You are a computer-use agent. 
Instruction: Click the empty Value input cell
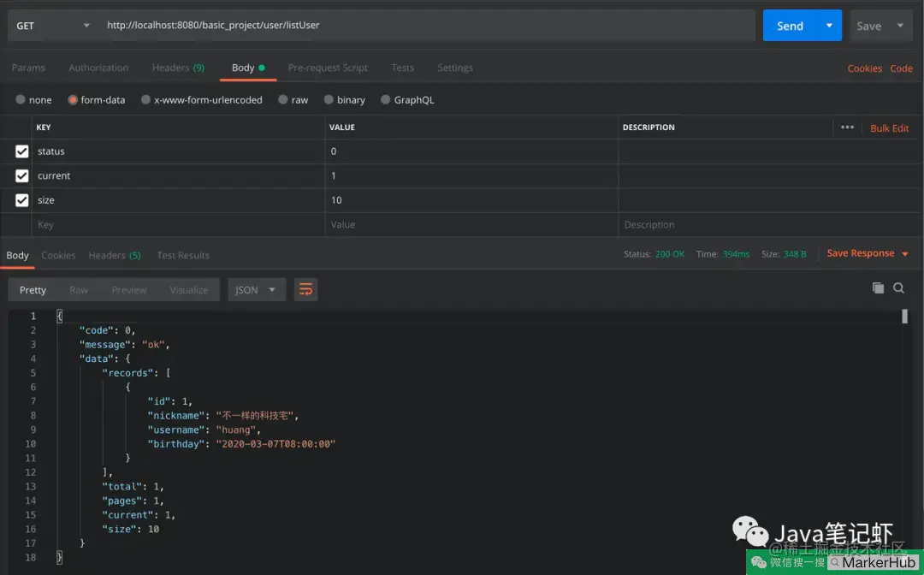tap(471, 224)
